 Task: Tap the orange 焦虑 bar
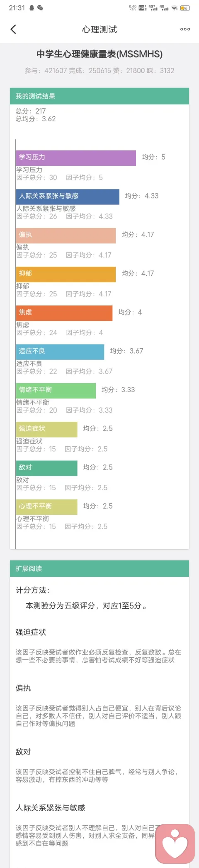64,313
